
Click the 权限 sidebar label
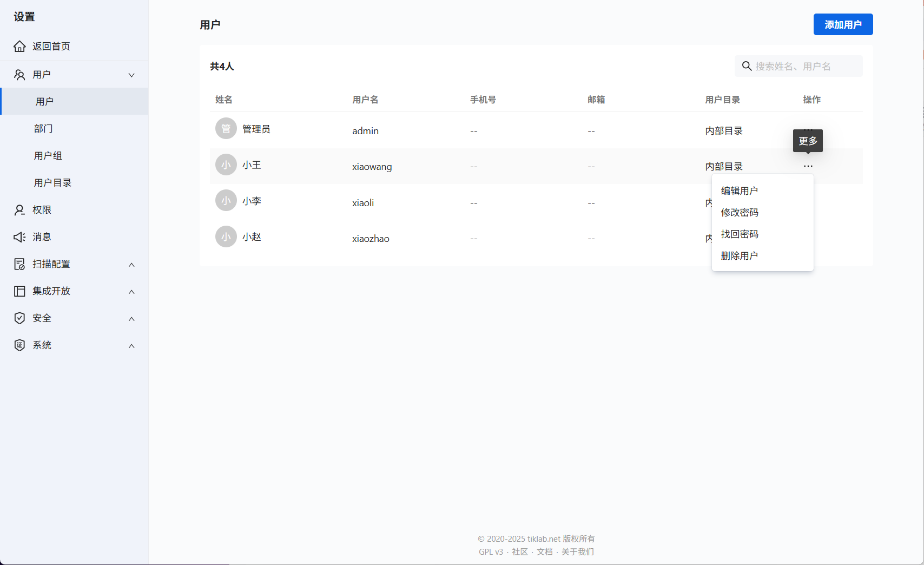pyautogui.click(x=42, y=210)
